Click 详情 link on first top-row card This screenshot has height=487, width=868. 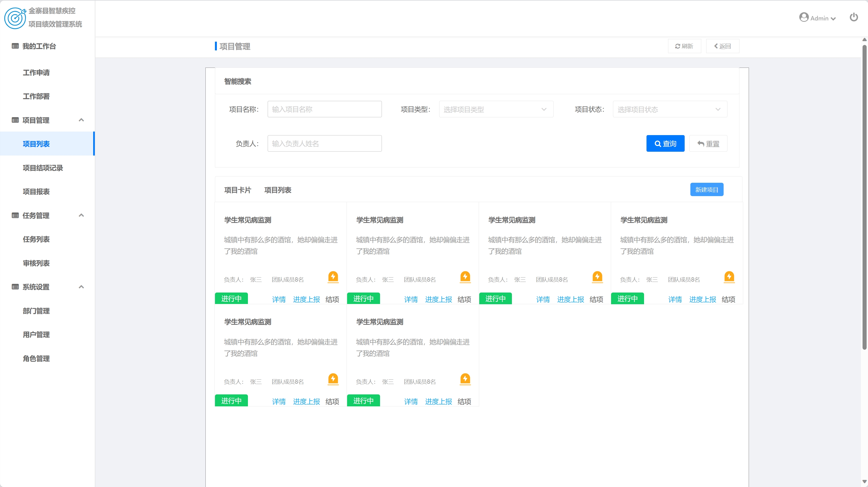279,299
